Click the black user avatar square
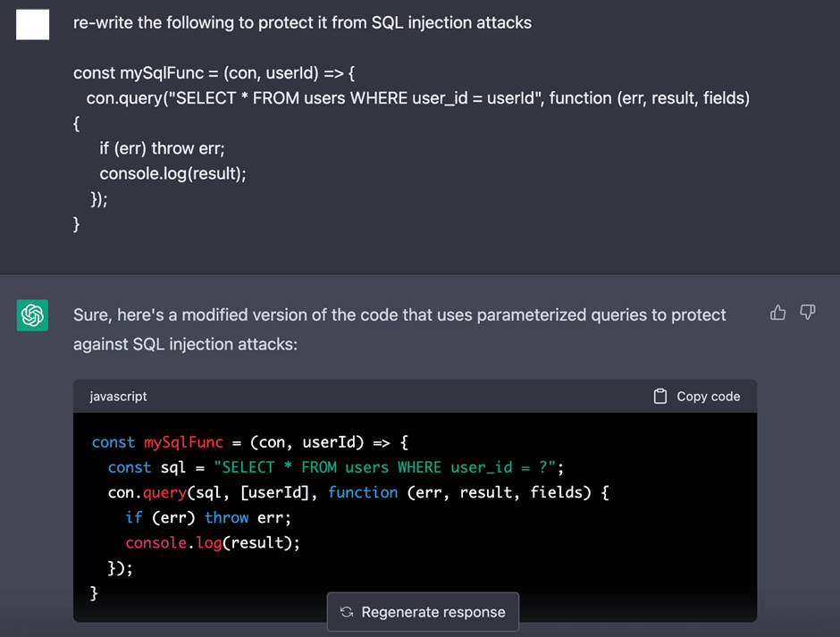The height and width of the screenshot is (637, 840). (32, 23)
